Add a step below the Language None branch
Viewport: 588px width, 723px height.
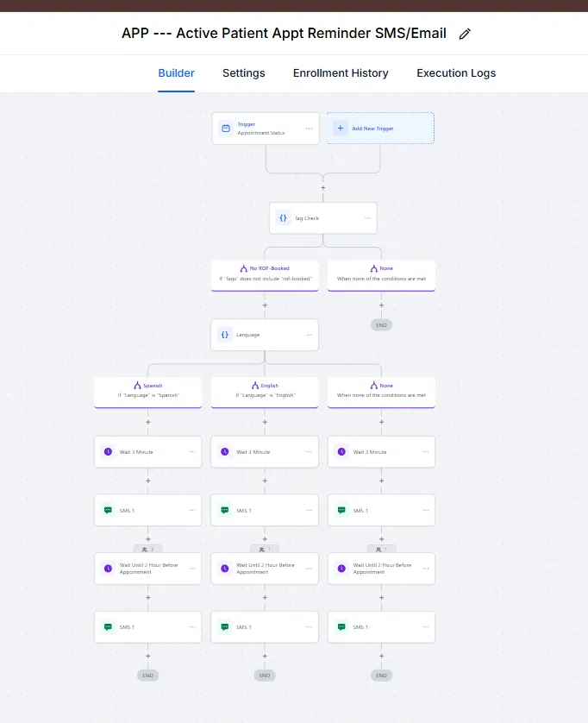381,423
